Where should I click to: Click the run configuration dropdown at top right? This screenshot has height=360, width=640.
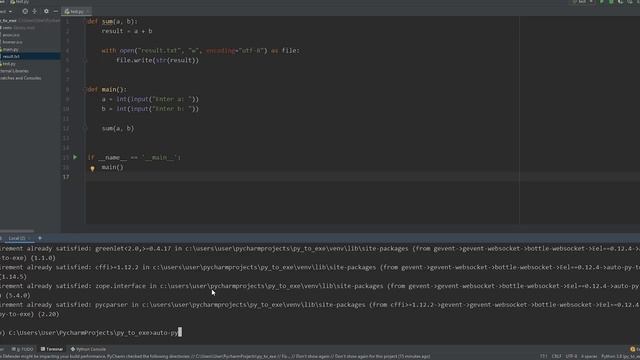[583, 2]
